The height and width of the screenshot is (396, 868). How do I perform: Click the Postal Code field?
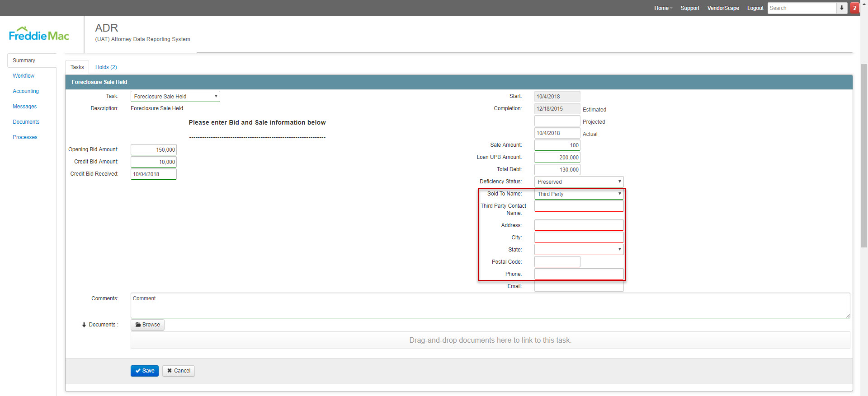tap(557, 262)
